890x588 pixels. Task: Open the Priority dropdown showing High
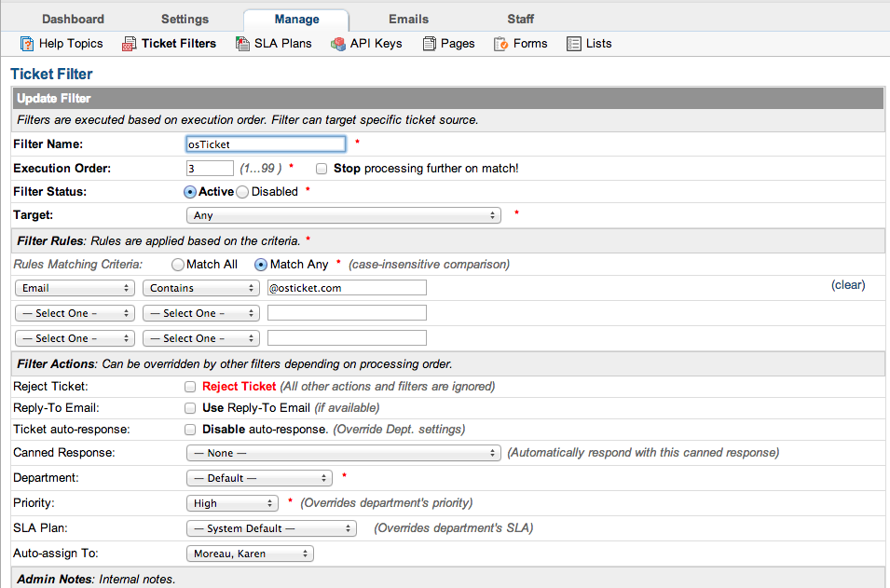click(x=232, y=503)
